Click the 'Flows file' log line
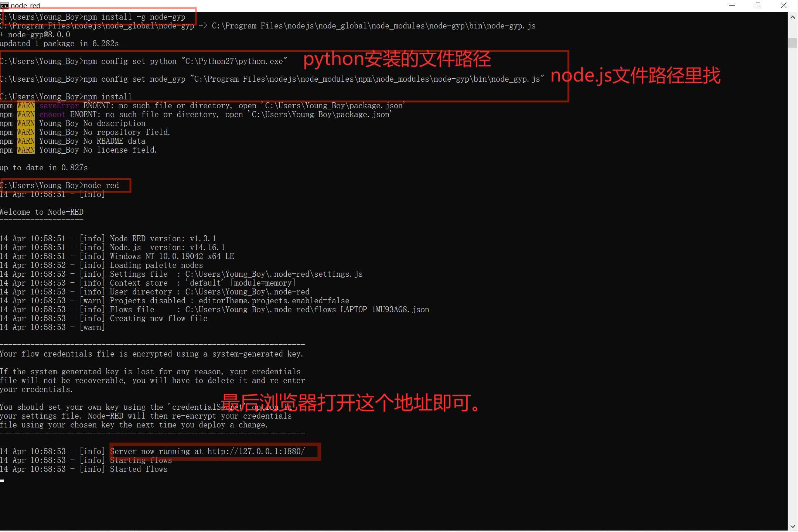Viewport: 798px width, 532px height. [215, 310]
